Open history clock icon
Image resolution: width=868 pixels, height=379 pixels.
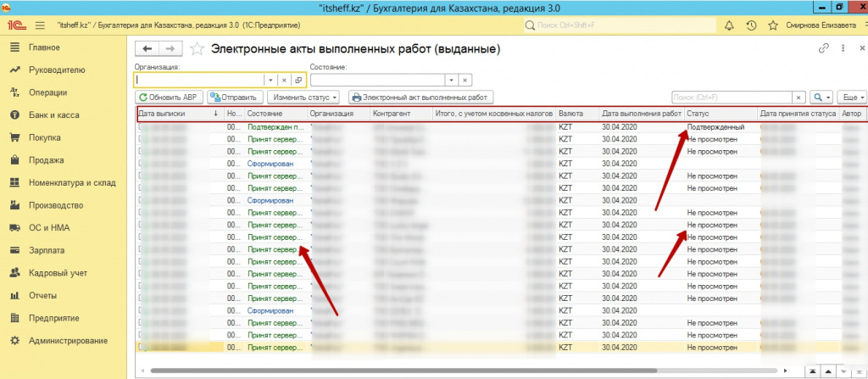(x=751, y=25)
